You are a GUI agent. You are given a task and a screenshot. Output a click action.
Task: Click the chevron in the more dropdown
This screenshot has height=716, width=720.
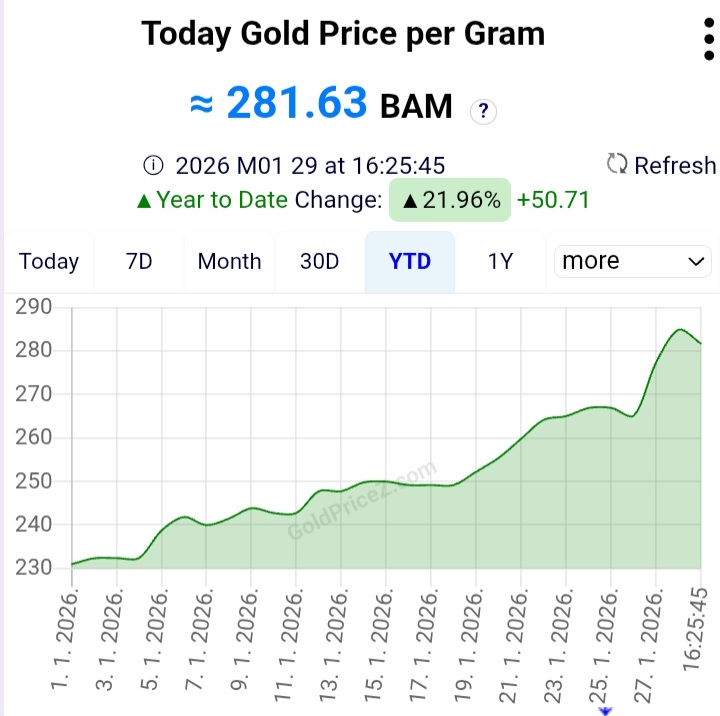[696, 262]
